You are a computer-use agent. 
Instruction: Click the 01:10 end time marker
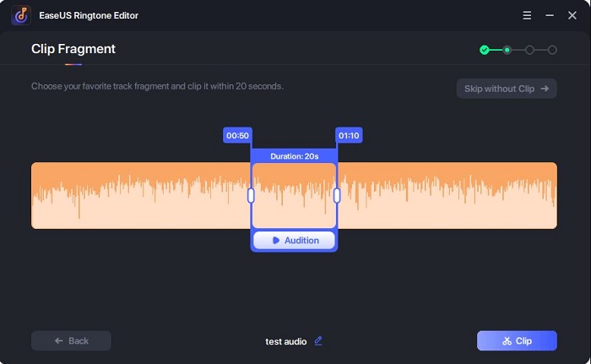[x=349, y=135]
